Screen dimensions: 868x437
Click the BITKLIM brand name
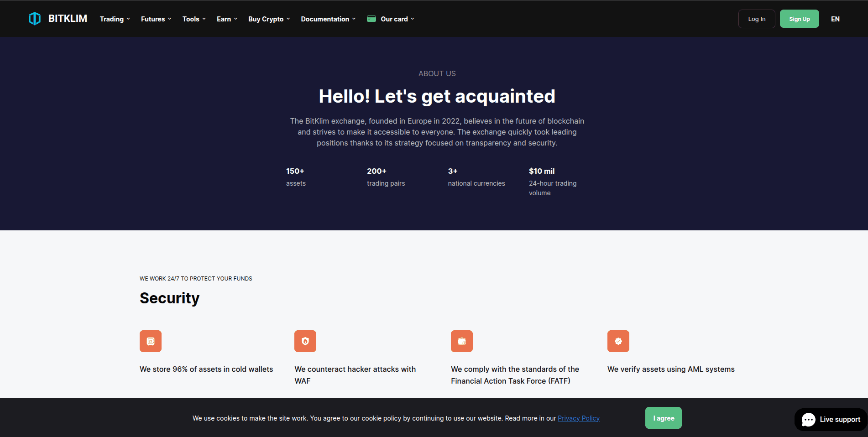pyautogui.click(x=68, y=19)
